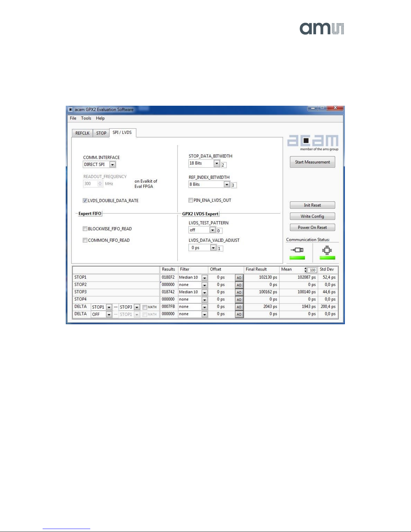The image size is (411, 532).
Task: Click the Power On Reset button
Action: (x=312, y=227)
